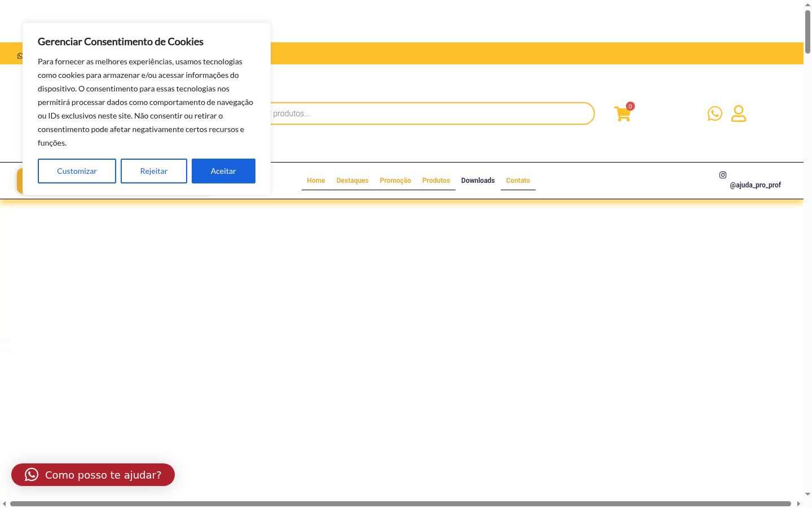
Task: Click the horizontal scrollbar thumb
Action: [400, 503]
